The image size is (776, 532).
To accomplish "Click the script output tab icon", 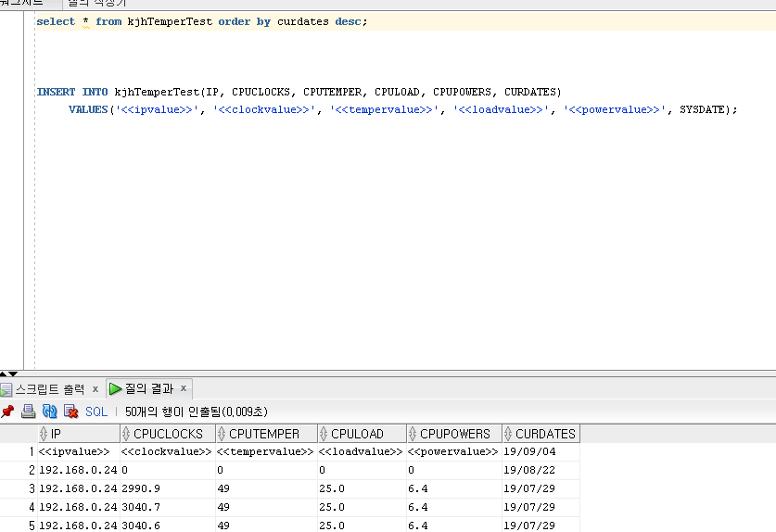I will click(x=6, y=389).
